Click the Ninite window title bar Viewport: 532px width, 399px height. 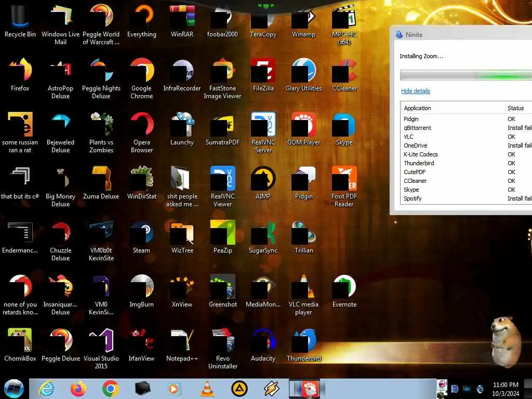point(461,34)
